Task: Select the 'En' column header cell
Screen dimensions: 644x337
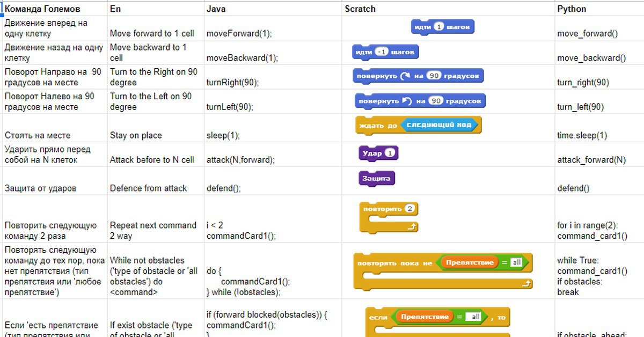Action: [x=156, y=9]
